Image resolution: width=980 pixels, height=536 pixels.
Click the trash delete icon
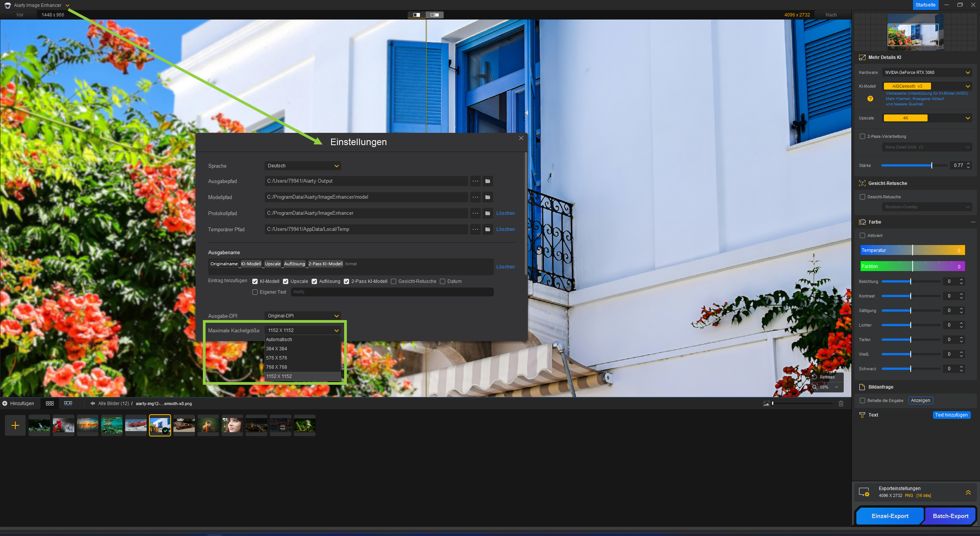pyautogui.click(x=841, y=403)
